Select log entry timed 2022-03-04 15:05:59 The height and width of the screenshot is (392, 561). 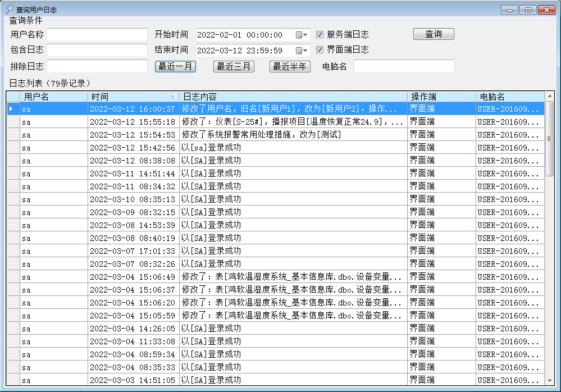pyautogui.click(x=276, y=315)
